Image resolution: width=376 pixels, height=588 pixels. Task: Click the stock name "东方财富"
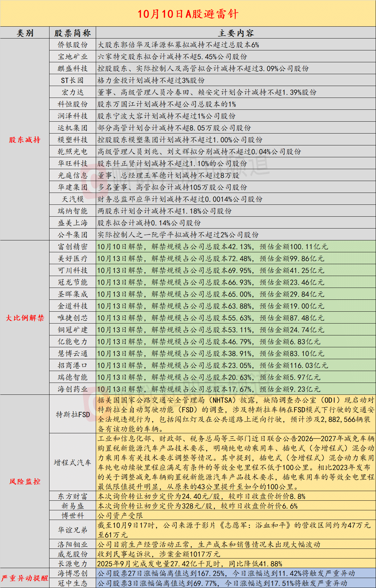coord(73,497)
